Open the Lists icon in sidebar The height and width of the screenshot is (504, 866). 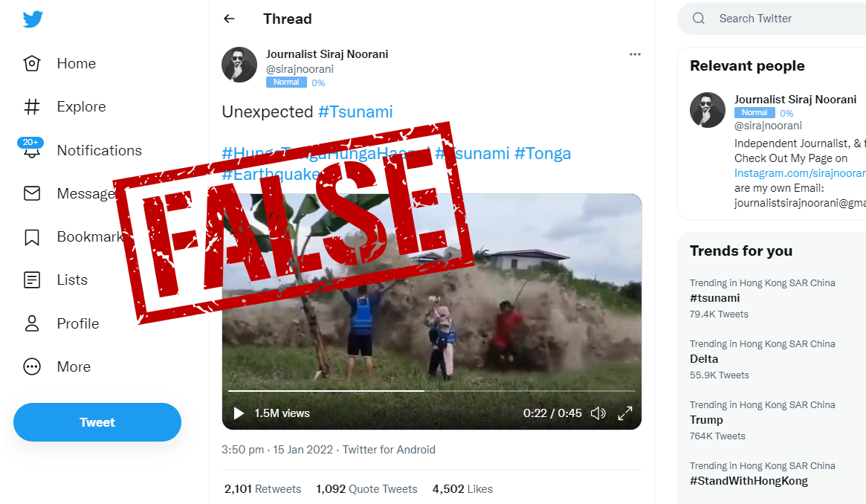click(32, 280)
